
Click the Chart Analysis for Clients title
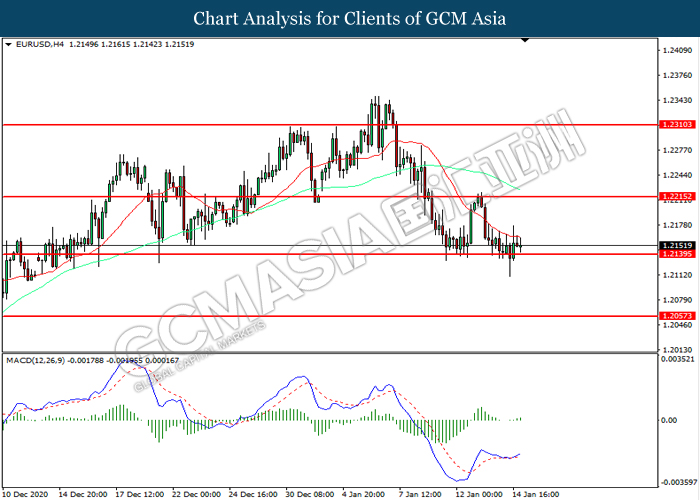[350, 18]
